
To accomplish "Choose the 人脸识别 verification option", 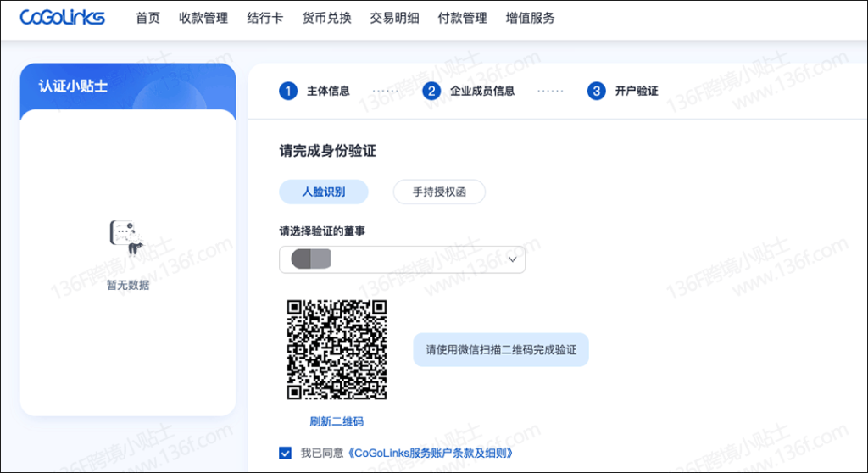I will click(323, 192).
